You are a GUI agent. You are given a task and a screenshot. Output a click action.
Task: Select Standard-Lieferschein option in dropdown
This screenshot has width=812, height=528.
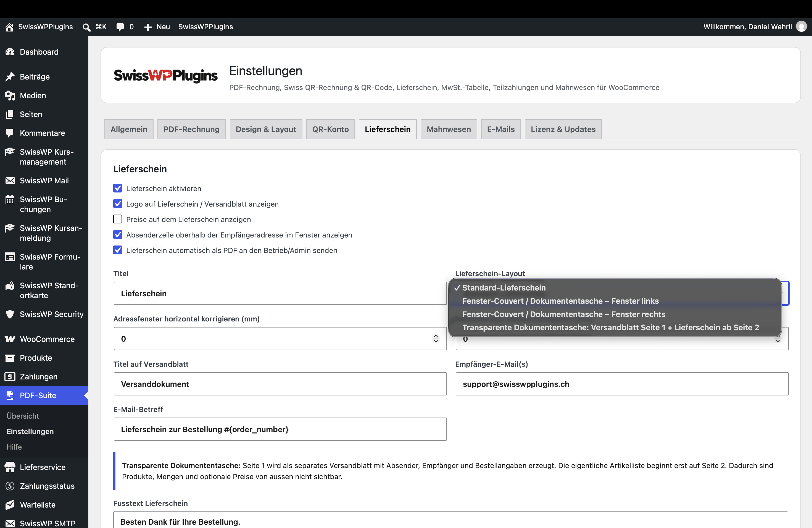(615, 288)
